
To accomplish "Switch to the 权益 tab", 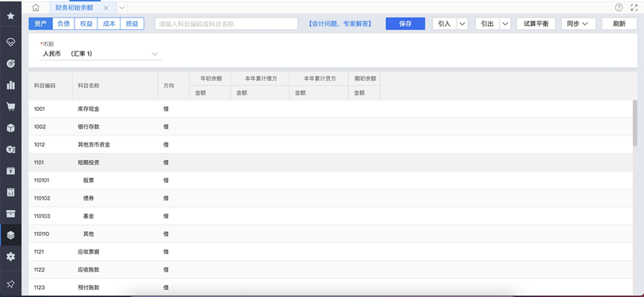I will (x=86, y=24).
